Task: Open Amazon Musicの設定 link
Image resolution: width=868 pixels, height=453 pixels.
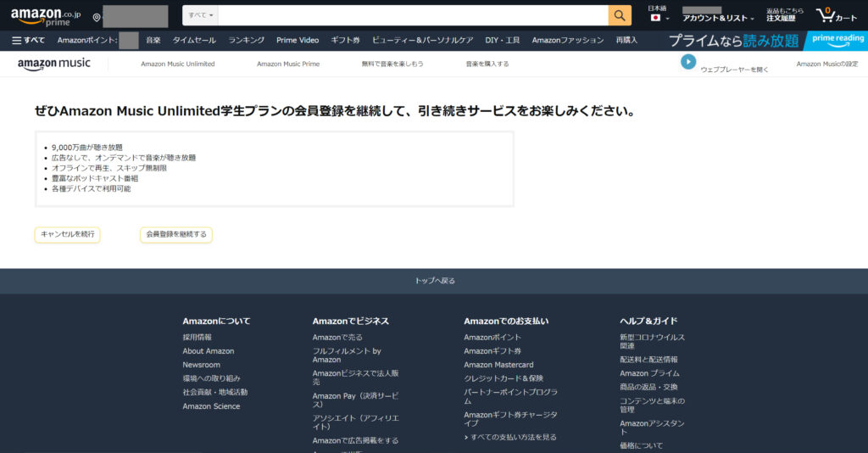Action: 827,64
